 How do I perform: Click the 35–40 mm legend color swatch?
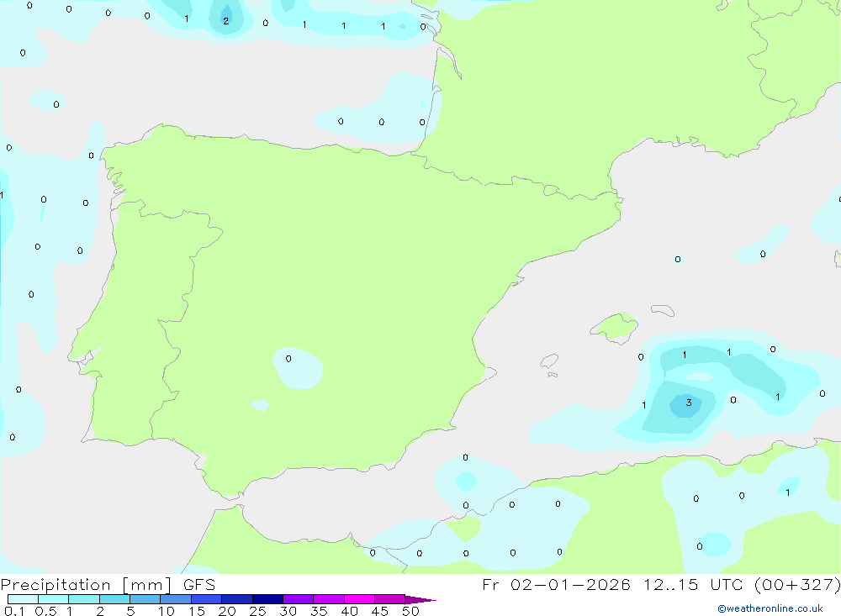coord(329,599)
